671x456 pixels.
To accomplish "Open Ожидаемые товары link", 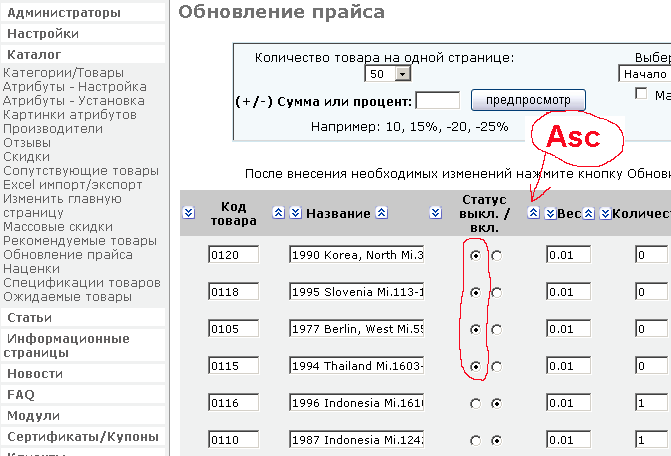I will click(x=68, y=297).
